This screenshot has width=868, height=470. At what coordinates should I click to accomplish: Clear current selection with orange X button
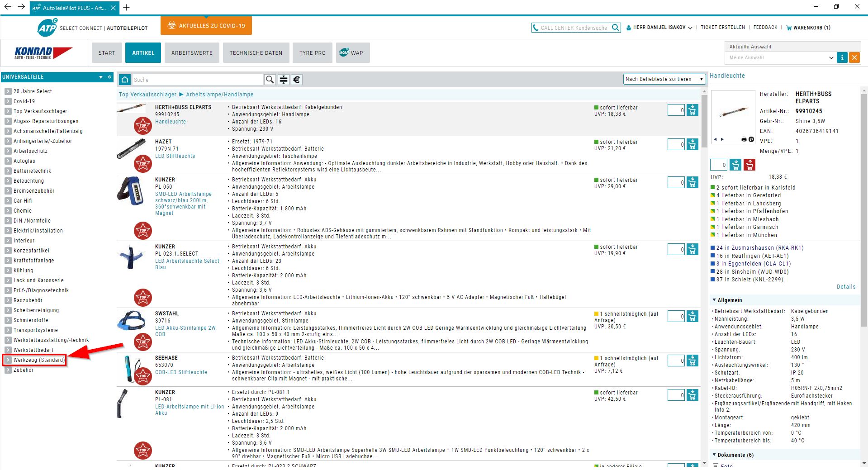[854, 57]
